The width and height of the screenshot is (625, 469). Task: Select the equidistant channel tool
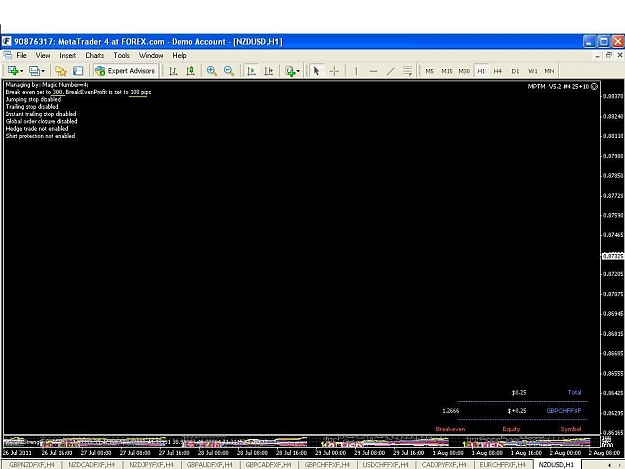pos(407,71)
